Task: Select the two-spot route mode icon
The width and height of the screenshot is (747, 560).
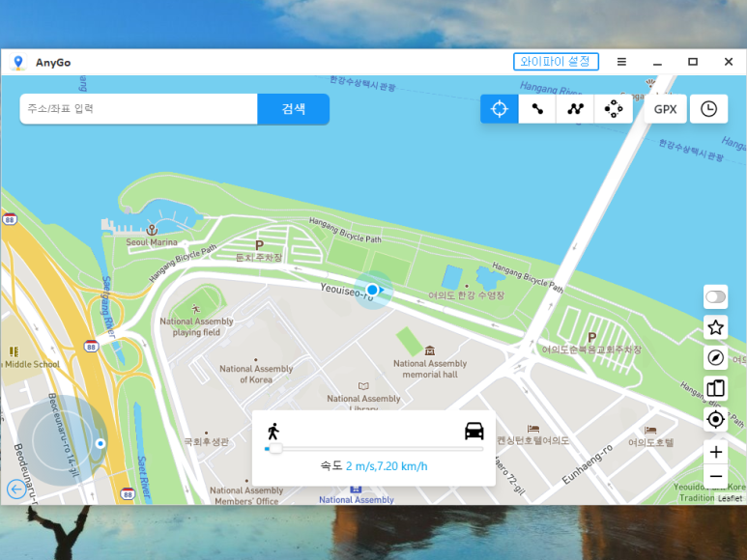Action: [537, 109]
